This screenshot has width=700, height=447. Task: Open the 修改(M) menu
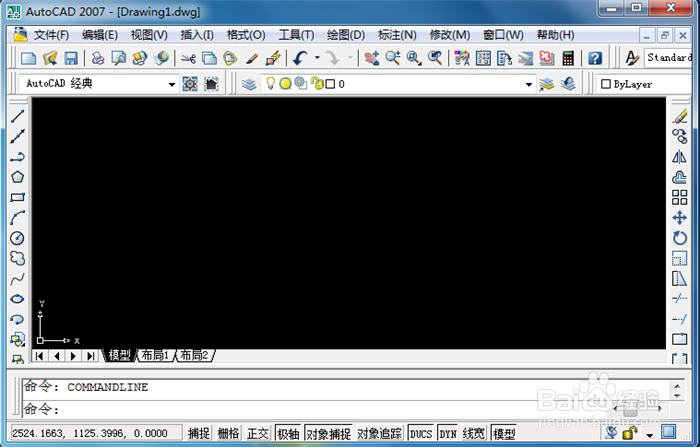[x=450, y=35]
